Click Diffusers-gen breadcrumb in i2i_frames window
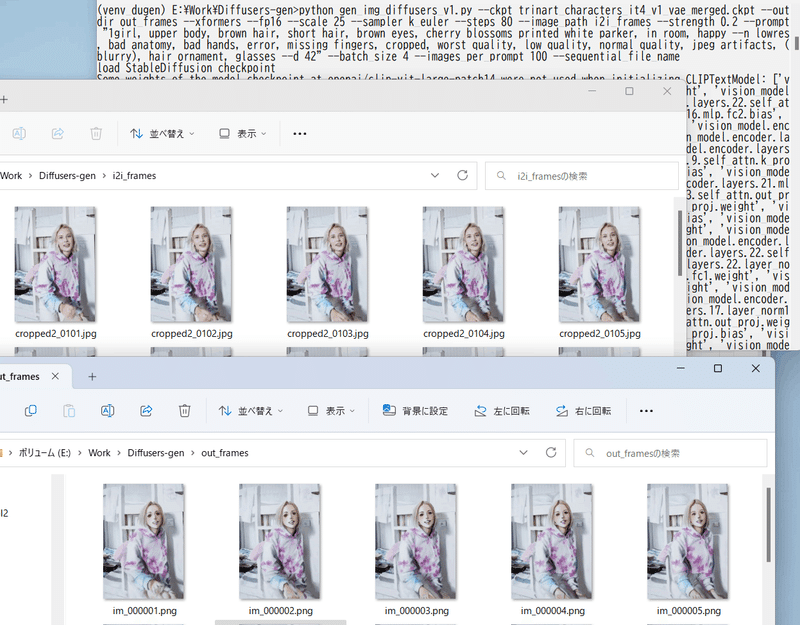Viewport: 800px width, 625px height. (x=67, y=176)
